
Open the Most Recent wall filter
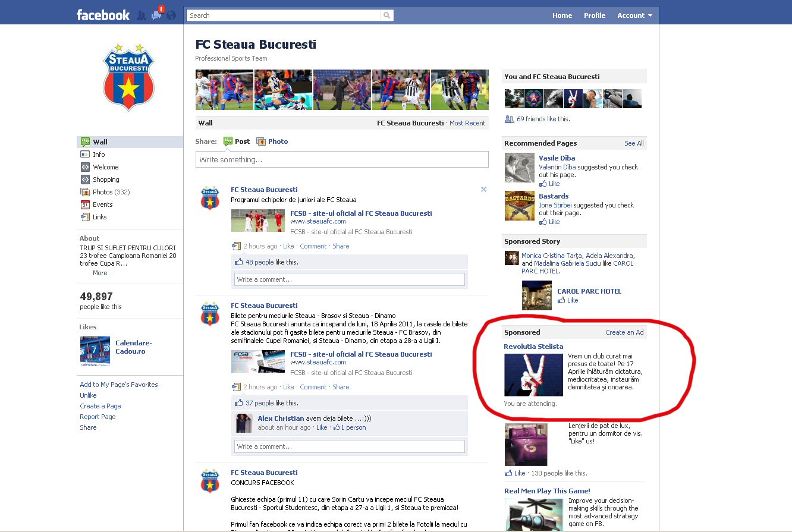[467, 123]
